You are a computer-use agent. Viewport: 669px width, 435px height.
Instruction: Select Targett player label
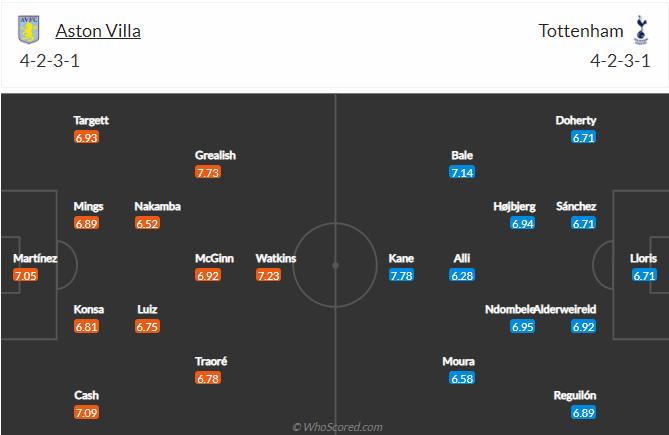click(x=91, y=120)
